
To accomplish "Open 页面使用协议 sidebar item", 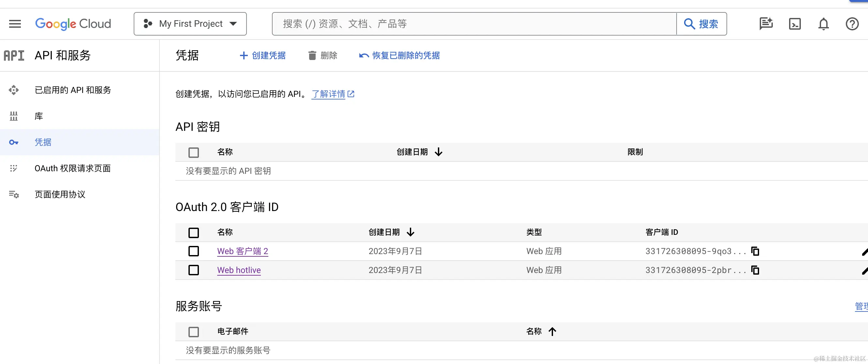I will 80,194.
